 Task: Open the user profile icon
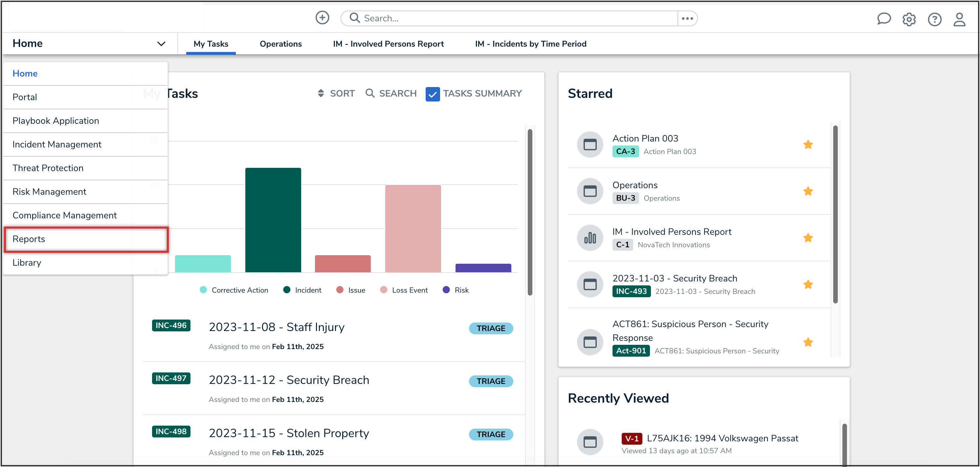(x=959, y=19)
